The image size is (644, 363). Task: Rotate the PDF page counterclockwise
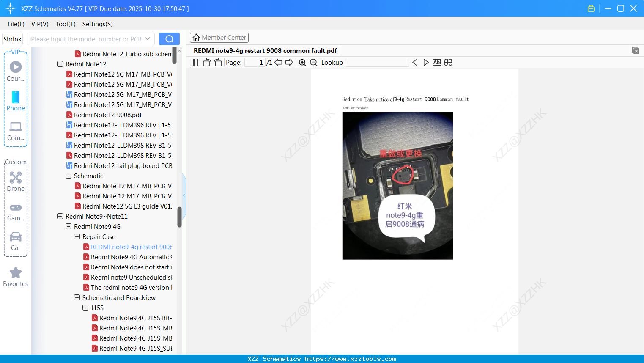click(x=206, y=62)
